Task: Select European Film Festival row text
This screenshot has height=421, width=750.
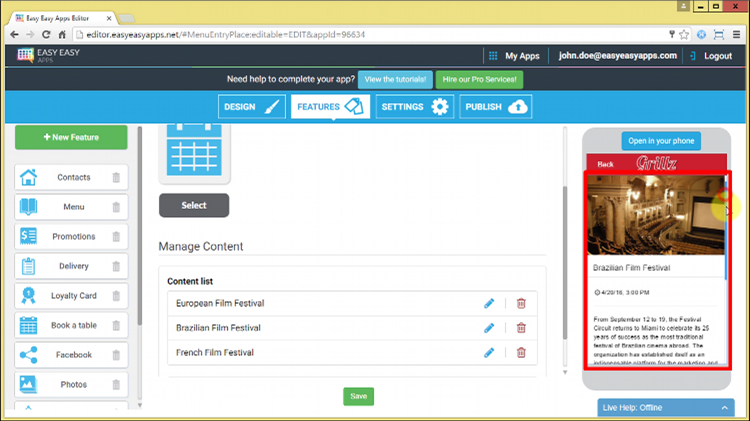Action: [220, 303]
